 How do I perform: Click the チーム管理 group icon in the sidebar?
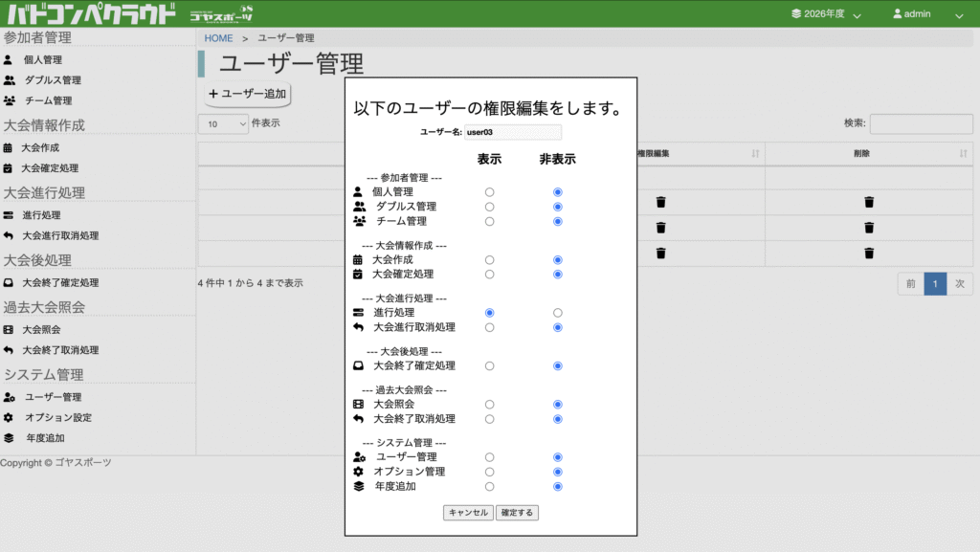tap(10, 100)
